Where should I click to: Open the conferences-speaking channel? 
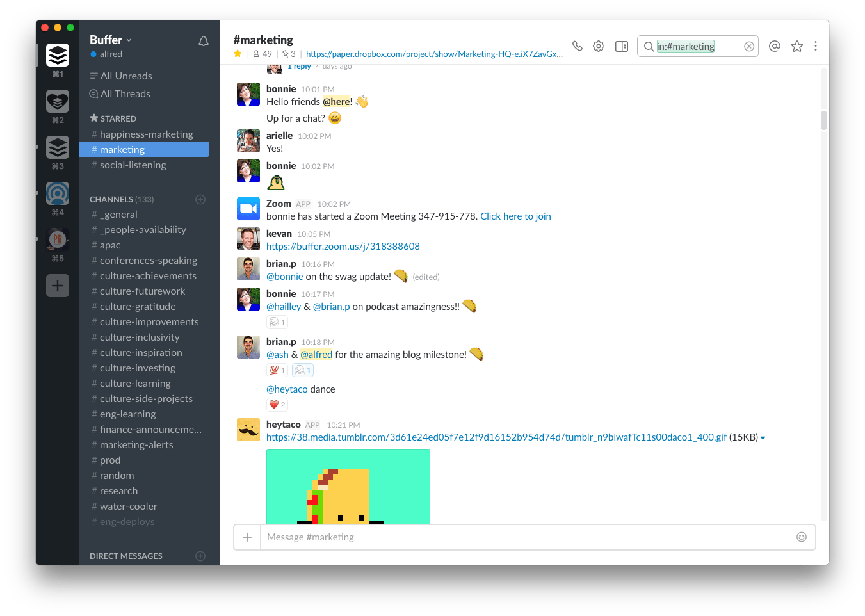[x=145, y=261]
